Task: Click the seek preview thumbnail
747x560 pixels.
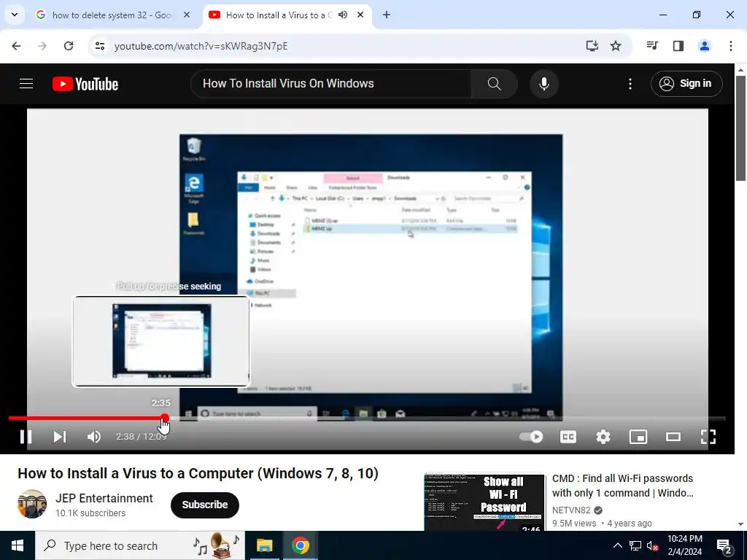Action: [x=161, y=341]
